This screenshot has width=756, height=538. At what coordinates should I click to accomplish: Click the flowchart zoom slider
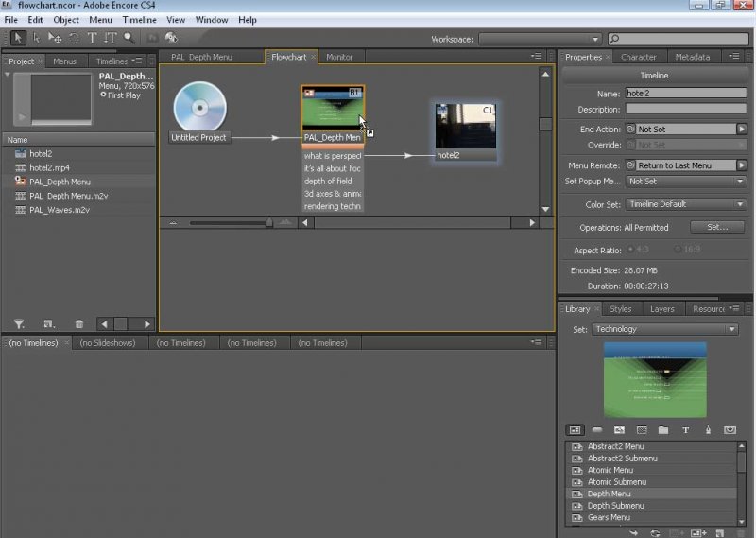269,223
